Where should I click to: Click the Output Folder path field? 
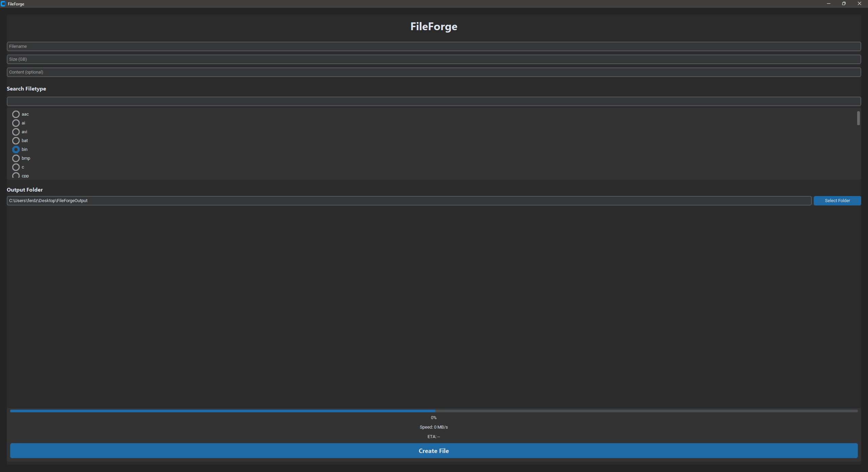(x=409, y=201)
